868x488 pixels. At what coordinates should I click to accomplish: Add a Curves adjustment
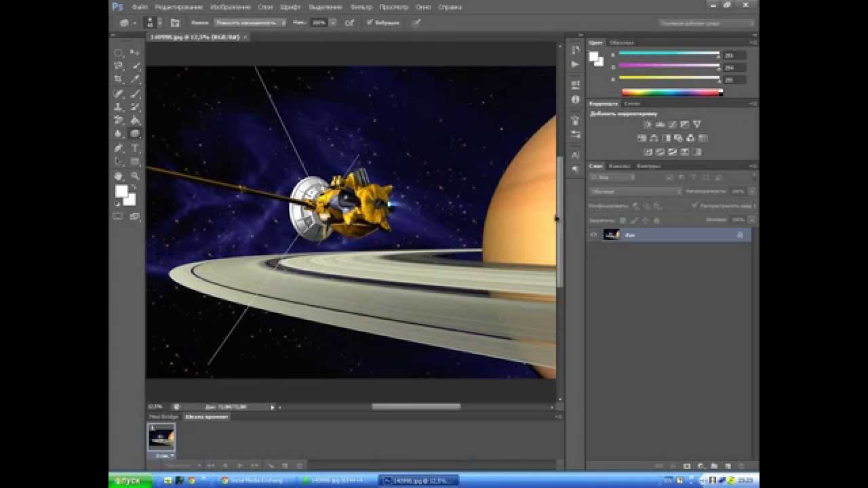(672, 125)
